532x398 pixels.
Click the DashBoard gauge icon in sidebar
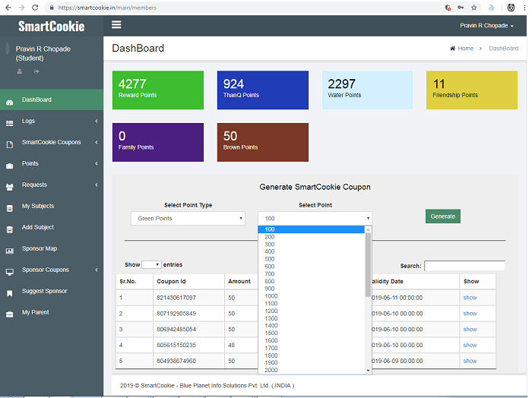[9, 100]
